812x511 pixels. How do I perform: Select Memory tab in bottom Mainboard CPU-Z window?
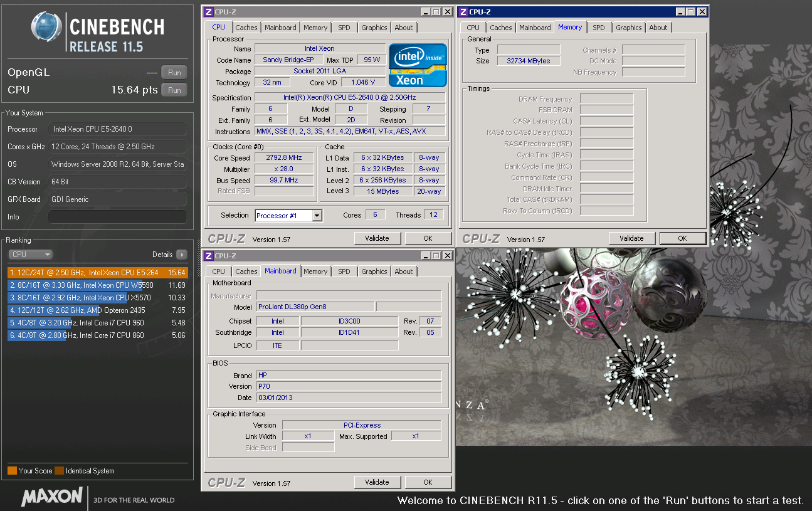[315, 271]
